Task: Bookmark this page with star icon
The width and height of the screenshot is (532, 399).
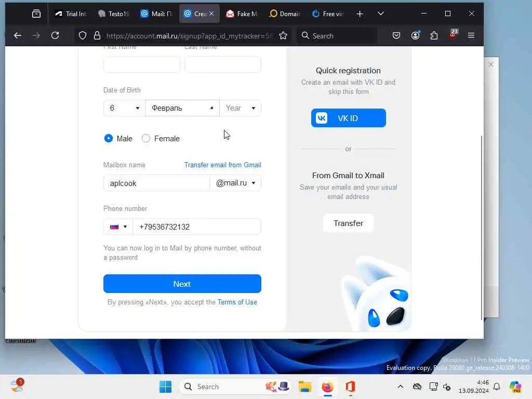Action: [283, 36]
